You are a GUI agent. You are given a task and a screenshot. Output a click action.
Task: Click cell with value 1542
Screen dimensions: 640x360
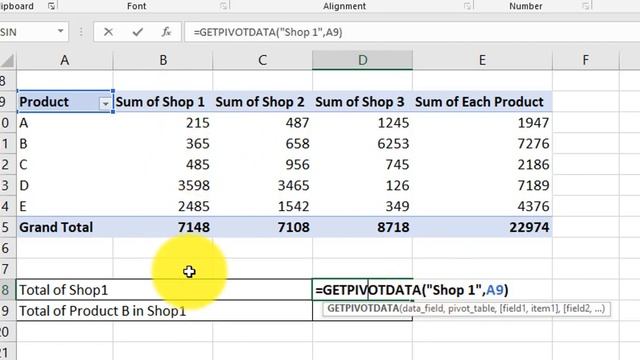coord(262,206)
